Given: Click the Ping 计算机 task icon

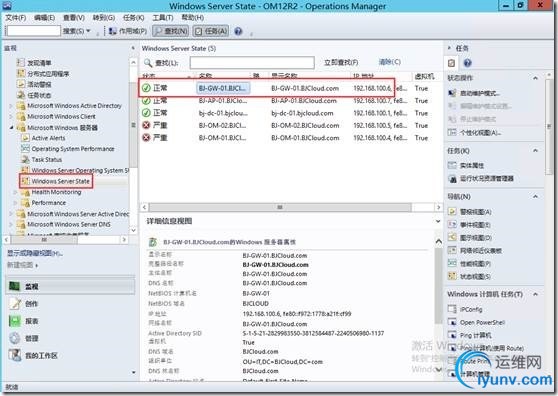Looking at the screenshot, I should click(452, 335).
